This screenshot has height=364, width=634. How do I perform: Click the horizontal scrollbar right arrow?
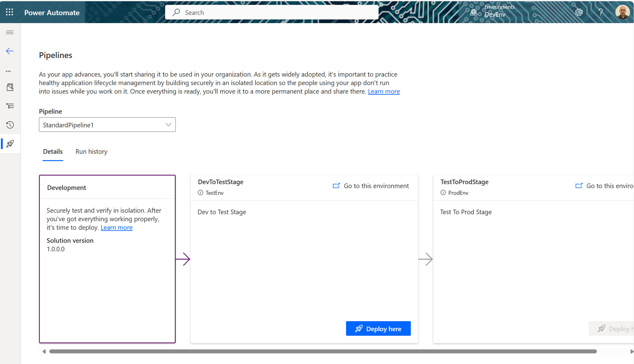click(x=631, y=352)
